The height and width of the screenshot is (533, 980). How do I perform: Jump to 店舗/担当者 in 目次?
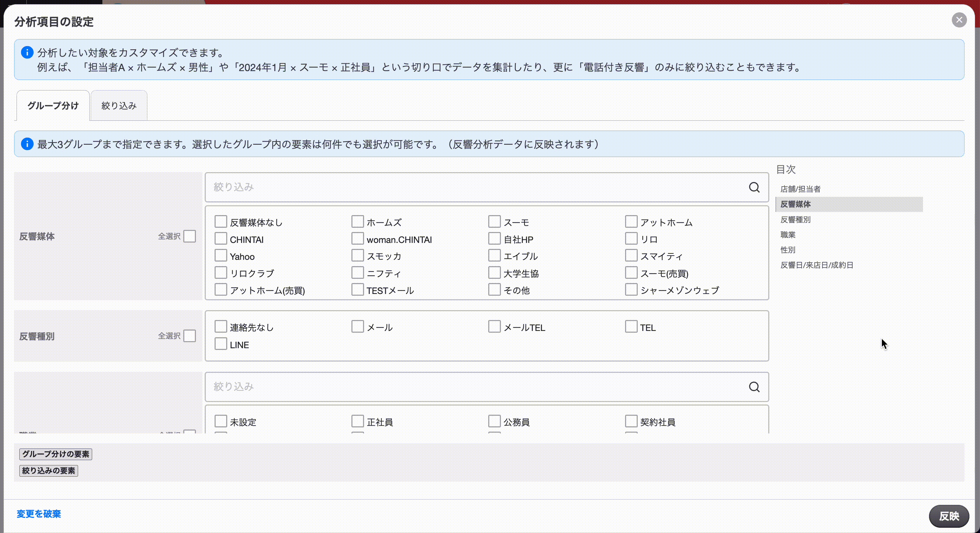[800, 189]
